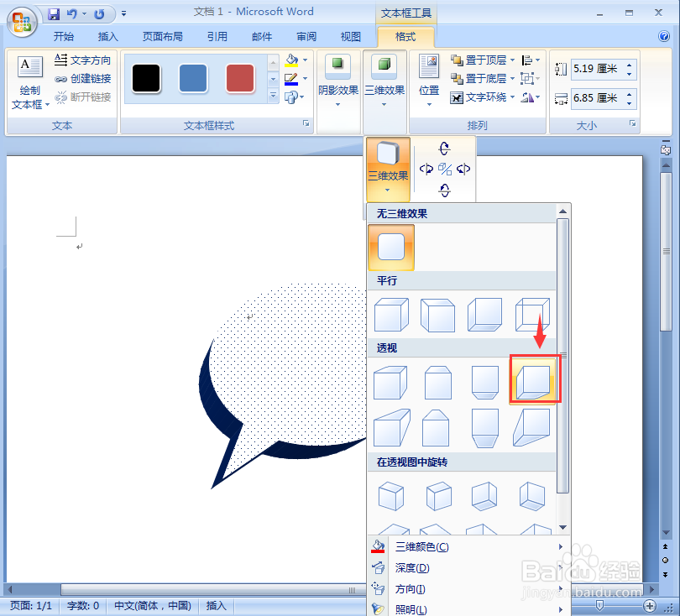Open the change shape dropdown

click(295, 97)
